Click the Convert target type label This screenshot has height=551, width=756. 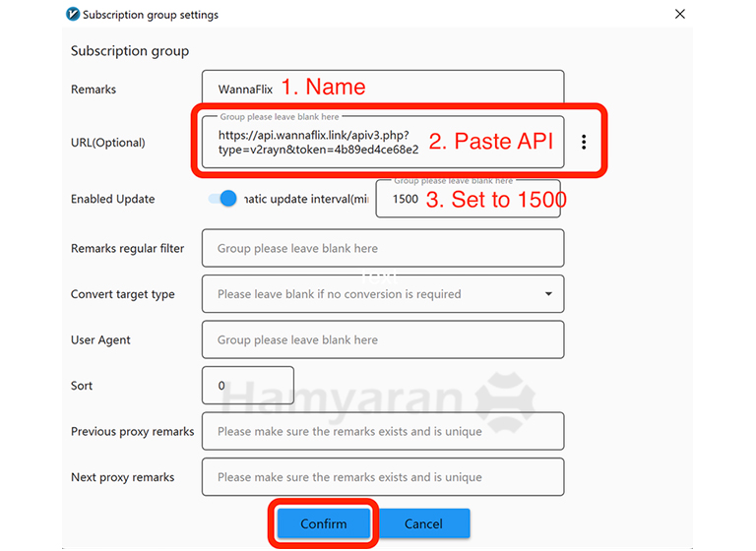pyautogui.click(x=122, y=294)
